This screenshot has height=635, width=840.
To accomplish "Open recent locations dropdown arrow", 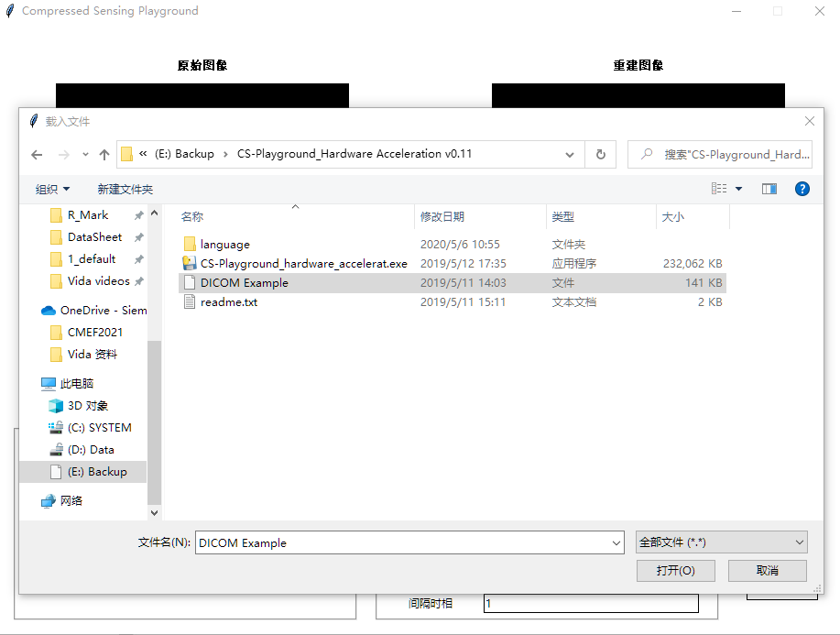I will tap(85, 155).
